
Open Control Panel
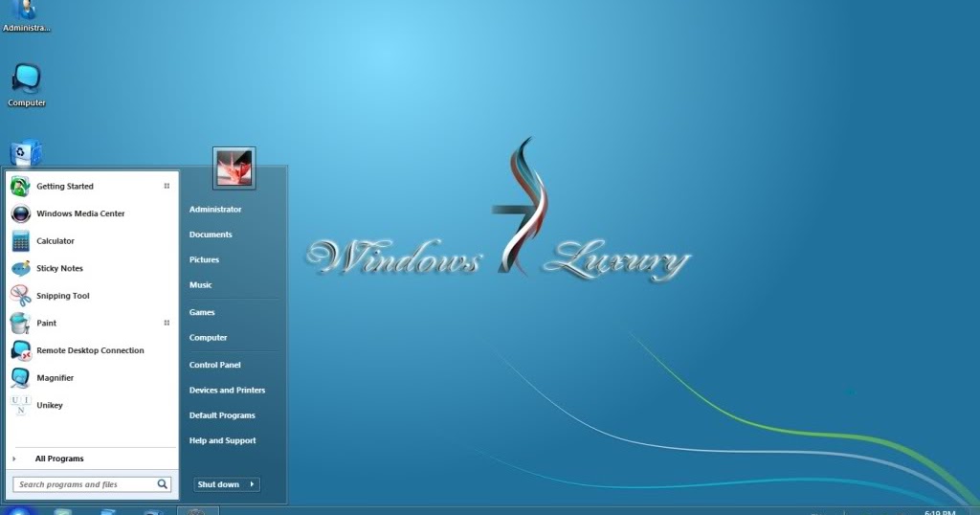tap(215, 365)
